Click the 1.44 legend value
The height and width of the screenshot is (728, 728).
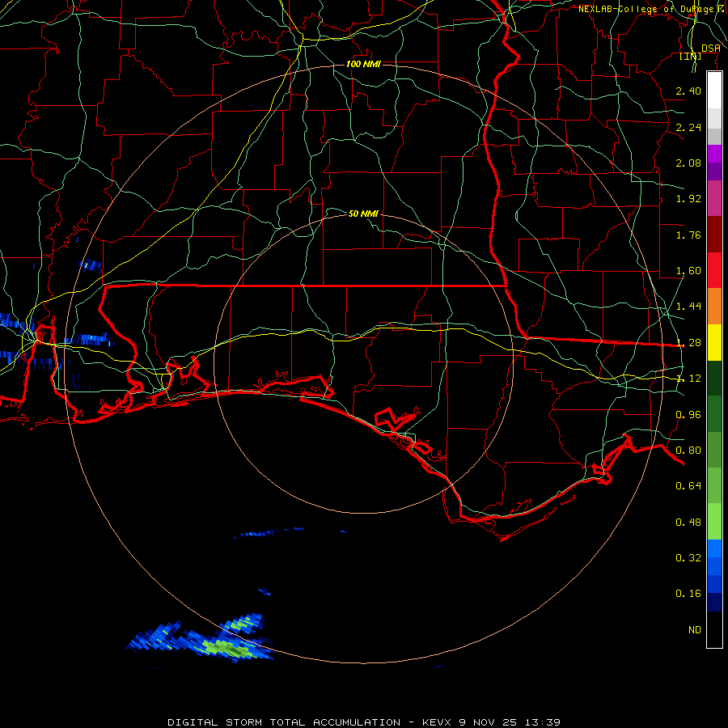tap(688, 307)
